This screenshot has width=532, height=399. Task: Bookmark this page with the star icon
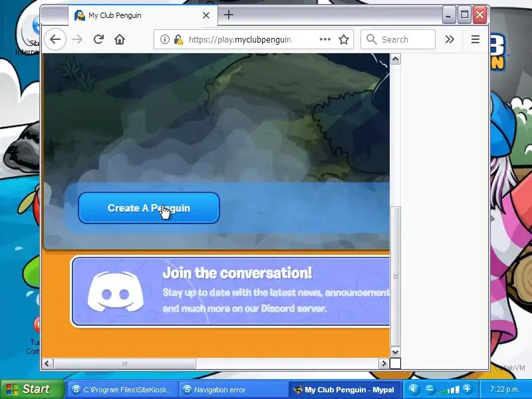344,39
